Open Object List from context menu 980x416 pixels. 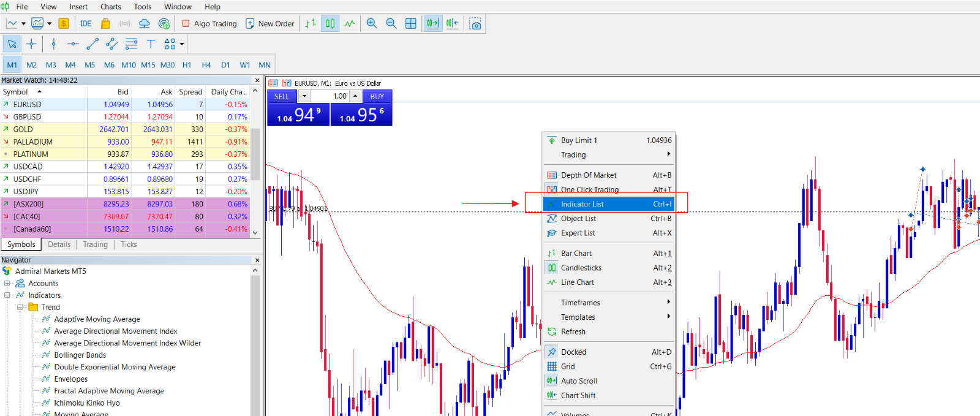pyautogui.click(x=609, y=218)
